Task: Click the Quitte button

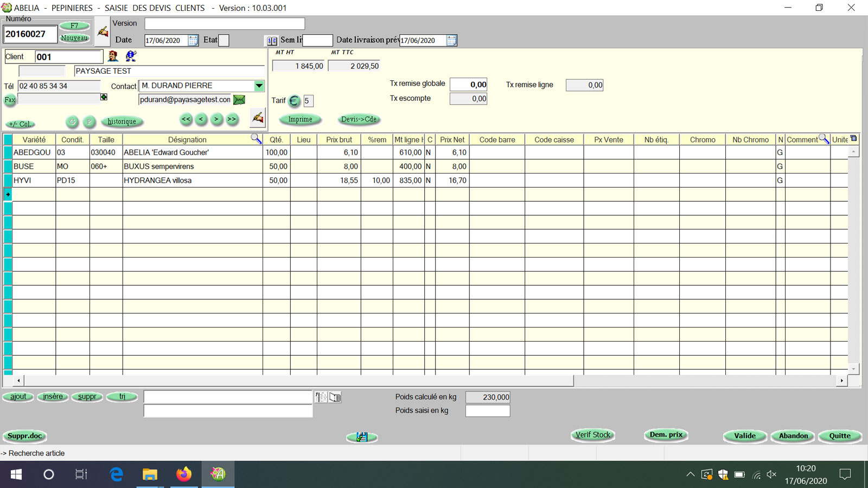Action: (840, 436)
